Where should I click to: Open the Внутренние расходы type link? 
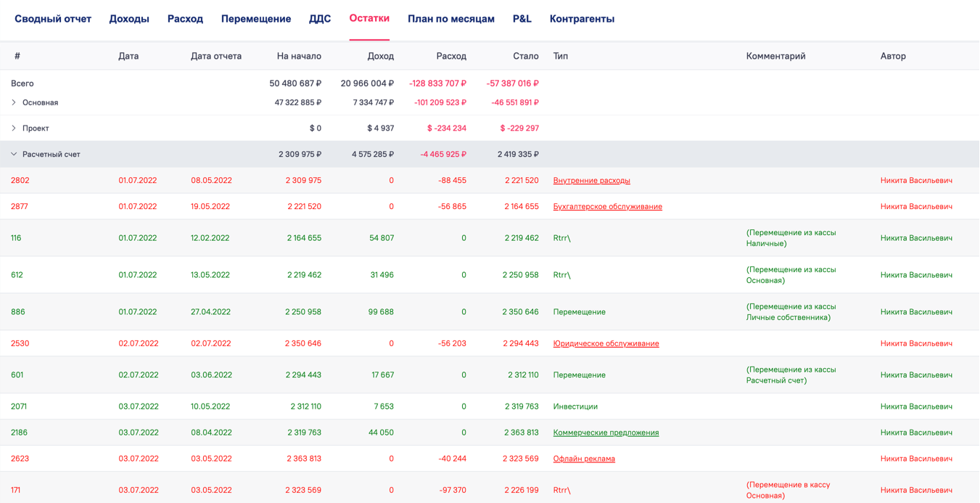tap(591, 180)
